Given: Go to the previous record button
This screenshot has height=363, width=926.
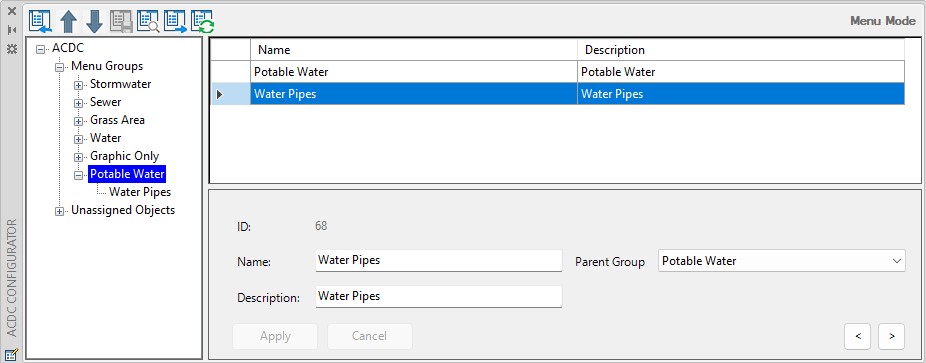Looking at the screenshot, I should pos(858,336).
